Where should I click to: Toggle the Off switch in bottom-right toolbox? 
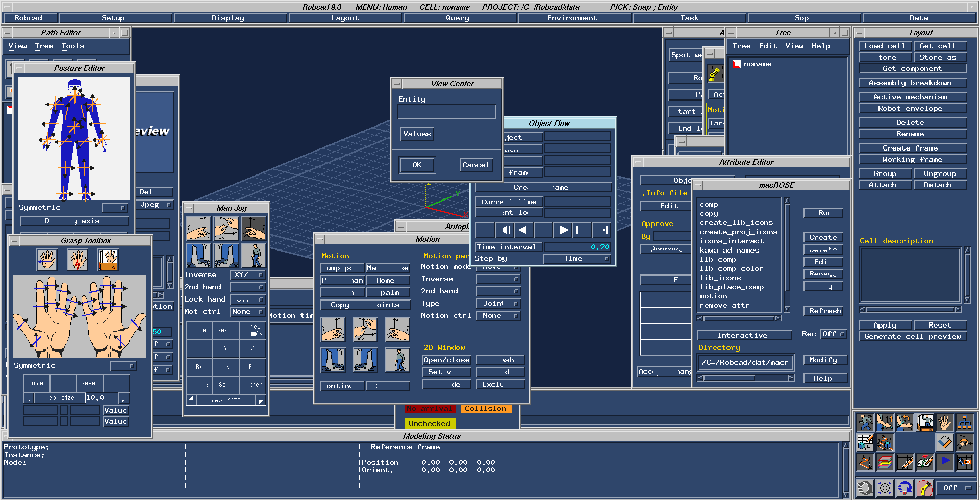pyautogui.click(x=956, y=488)
